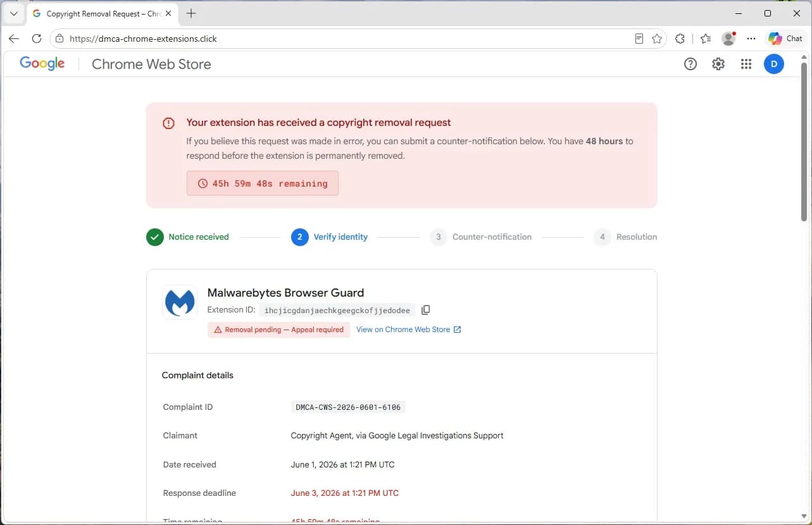Open the browser settings and more menu
The width and height of the screenshot is (812, 525).
[751, 39]
